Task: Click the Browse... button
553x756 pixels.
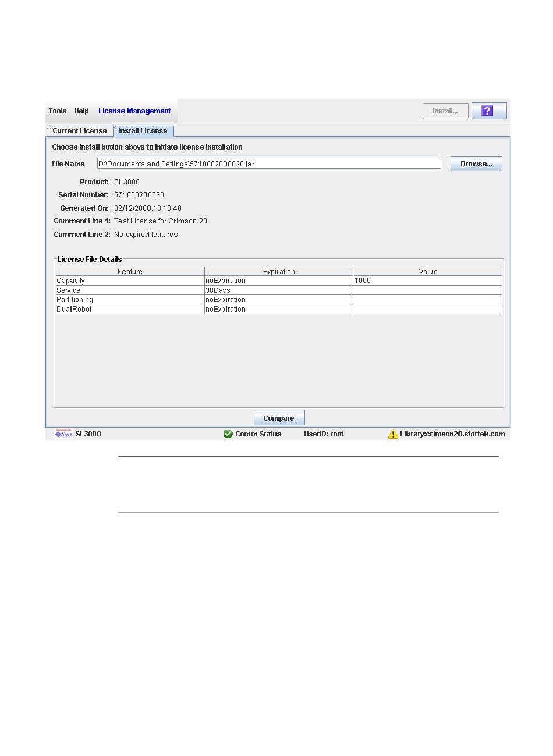Action: pyautogui.click(x=476, y=164)
